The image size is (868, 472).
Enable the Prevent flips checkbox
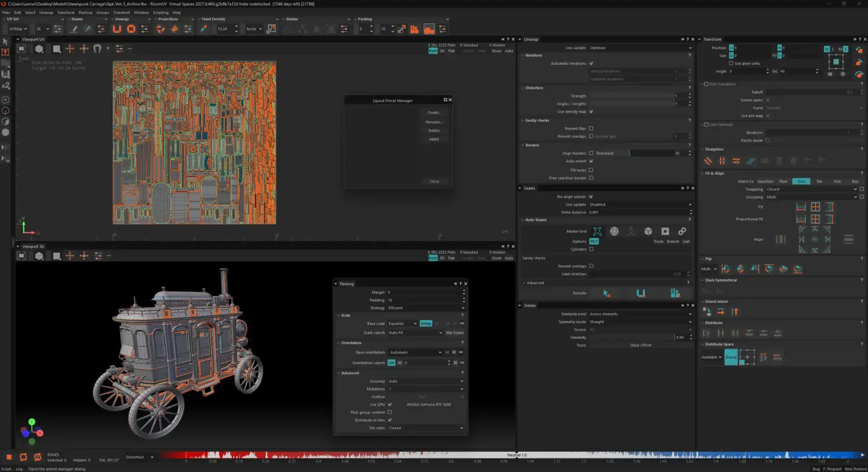[x=591, y=128]
